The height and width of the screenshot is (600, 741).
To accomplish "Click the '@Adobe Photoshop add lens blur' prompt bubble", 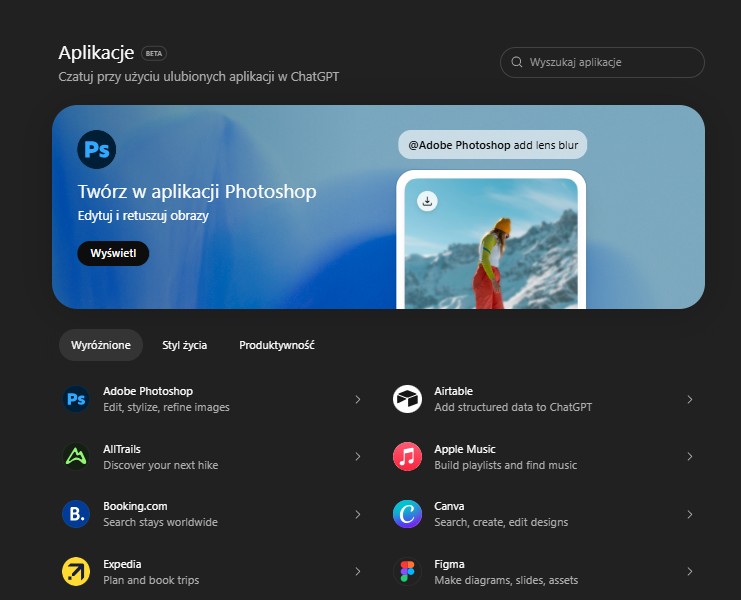I will (492, 145).
